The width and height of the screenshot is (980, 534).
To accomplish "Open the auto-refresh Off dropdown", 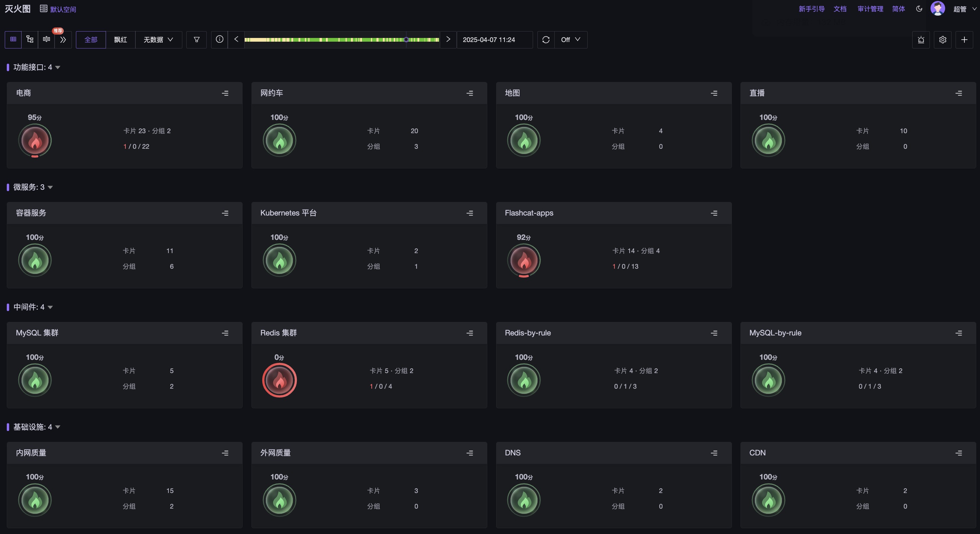I will click(x=570, y=40).
